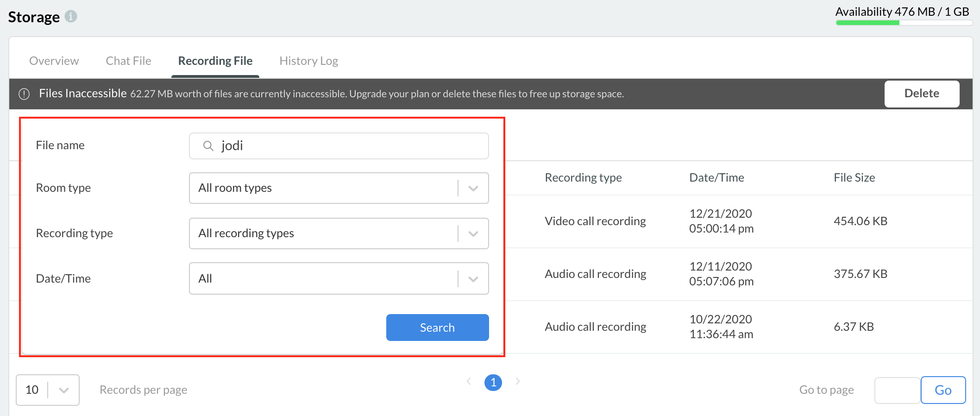Click the Go to page input box
The width and height of the screenshot is (980, 416).
(x=897, y=390)
